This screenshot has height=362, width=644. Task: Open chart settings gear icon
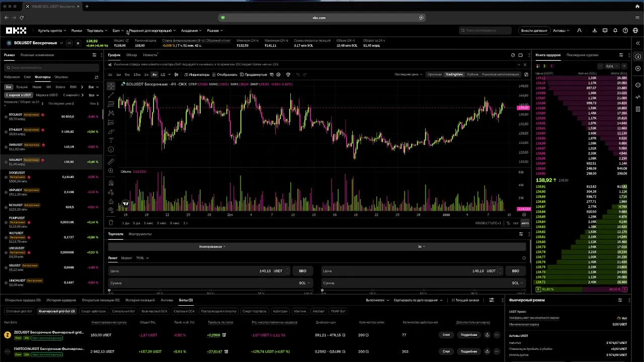point(277,74)
